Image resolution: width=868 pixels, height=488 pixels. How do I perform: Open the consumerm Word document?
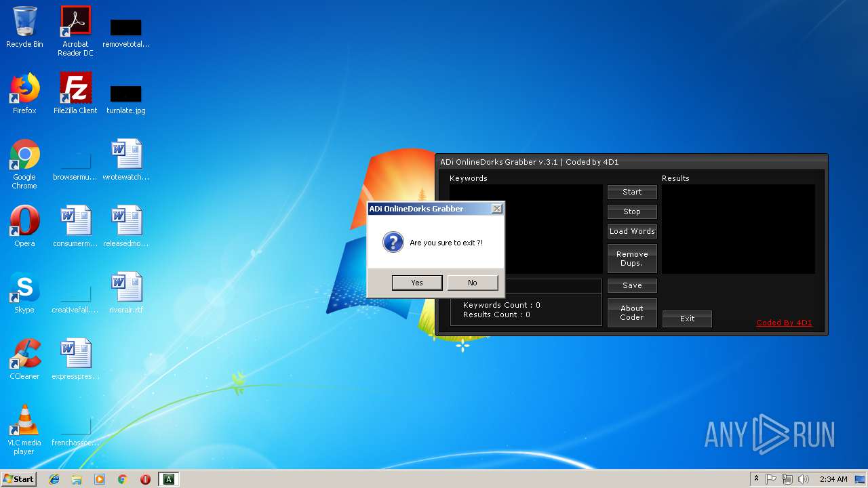pos(75,226)
